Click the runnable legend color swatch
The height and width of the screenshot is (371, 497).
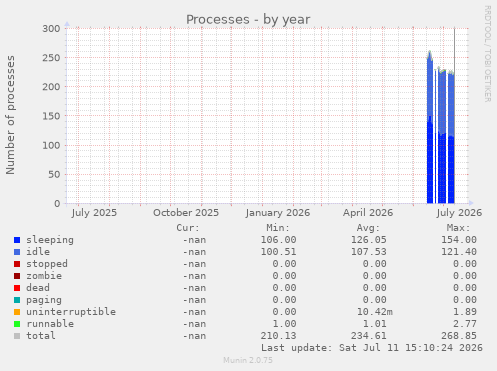pyautogui.click(x=17, y=324)
